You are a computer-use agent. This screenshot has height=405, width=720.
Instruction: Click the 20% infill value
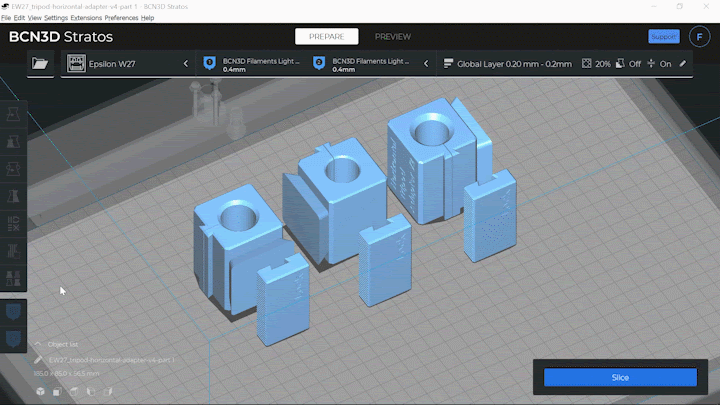603,64
